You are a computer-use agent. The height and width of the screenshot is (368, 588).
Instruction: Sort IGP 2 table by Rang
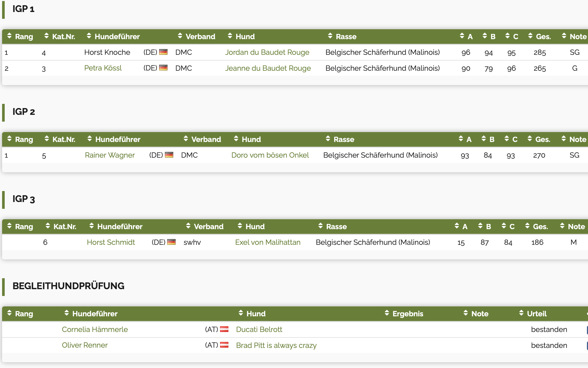coord(20,139)
